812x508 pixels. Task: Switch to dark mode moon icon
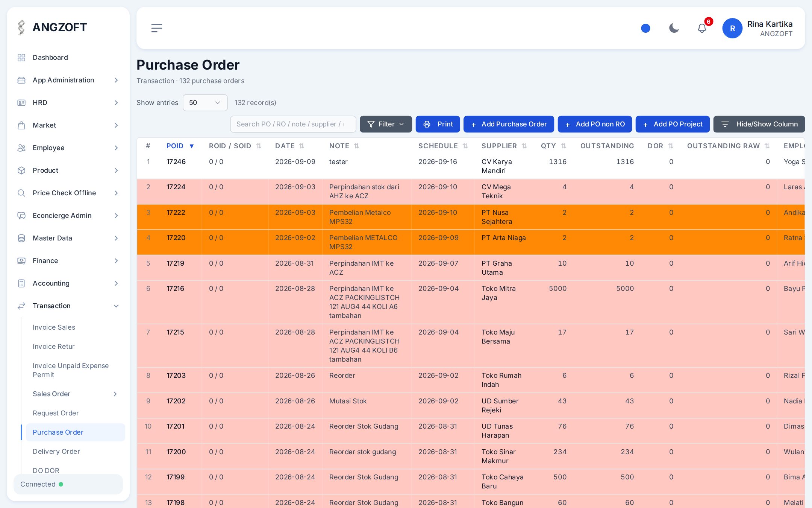pyautogui.click(x=674, y=28)
